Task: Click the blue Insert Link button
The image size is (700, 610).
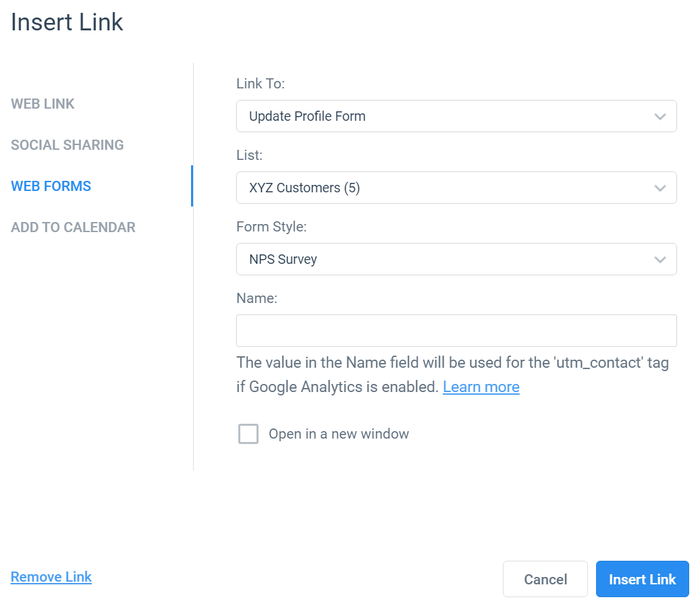Action: click(643, 579)
